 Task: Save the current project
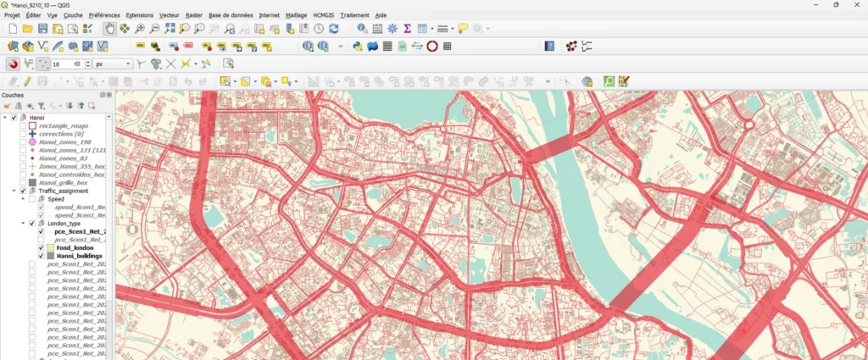point(42,29)
